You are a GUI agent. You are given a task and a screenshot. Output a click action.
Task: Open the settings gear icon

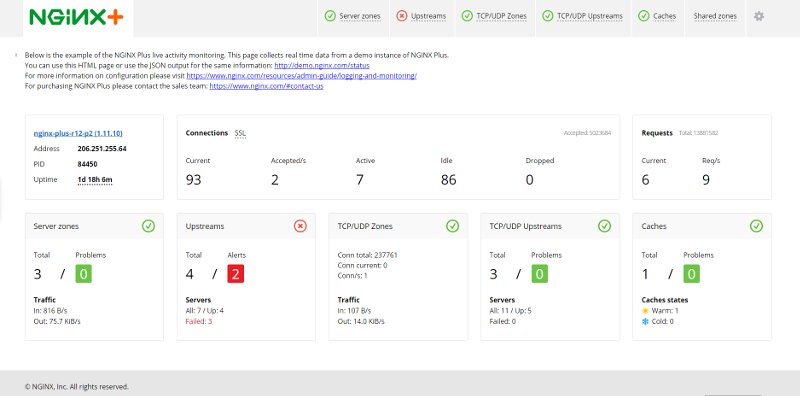pos(759,16)
